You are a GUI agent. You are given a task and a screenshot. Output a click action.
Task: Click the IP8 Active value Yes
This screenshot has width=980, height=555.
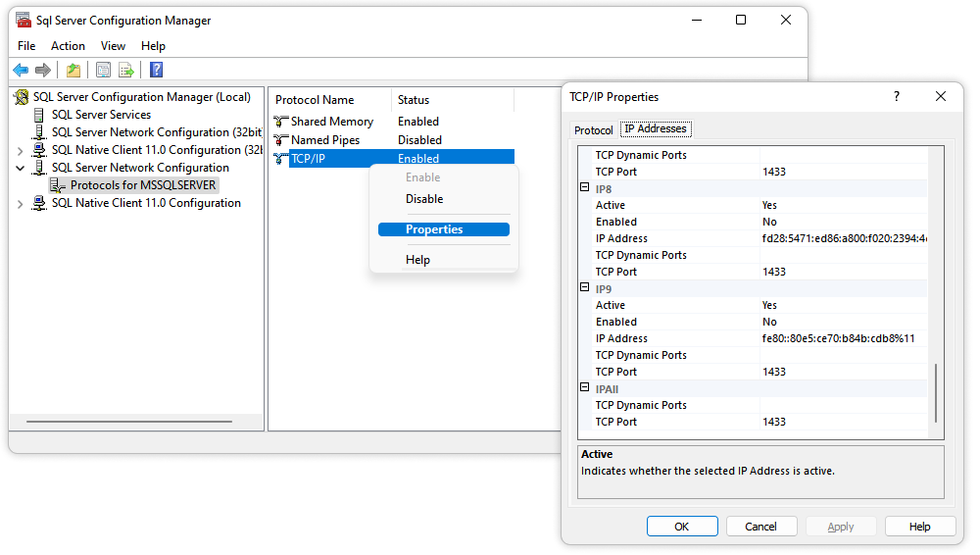click(843, 205)
